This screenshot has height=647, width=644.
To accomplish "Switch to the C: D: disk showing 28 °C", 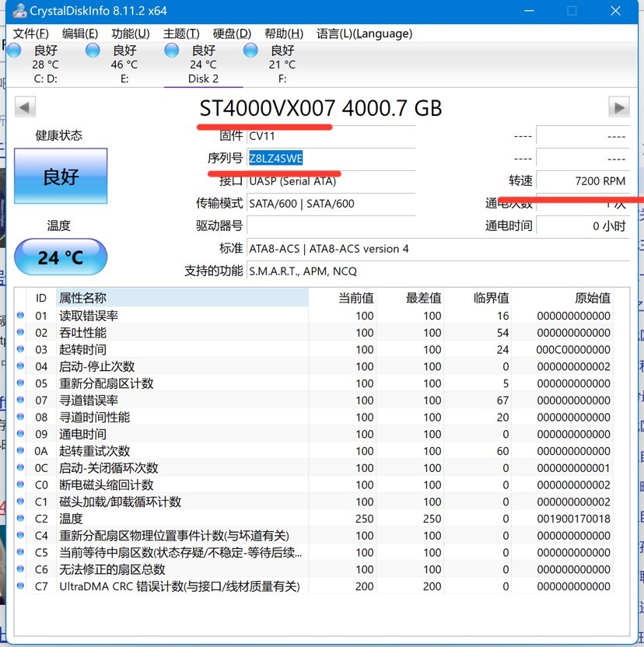I will 45,65.
